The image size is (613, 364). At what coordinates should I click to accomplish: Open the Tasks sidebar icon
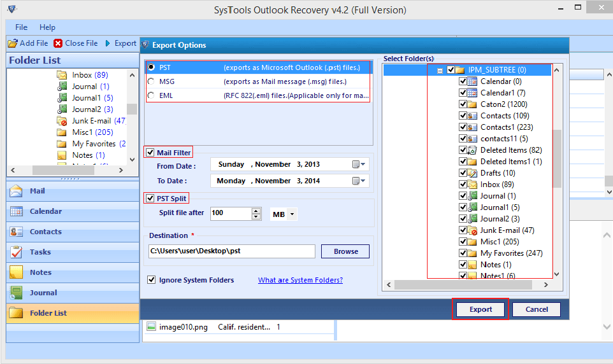[17, 252]
